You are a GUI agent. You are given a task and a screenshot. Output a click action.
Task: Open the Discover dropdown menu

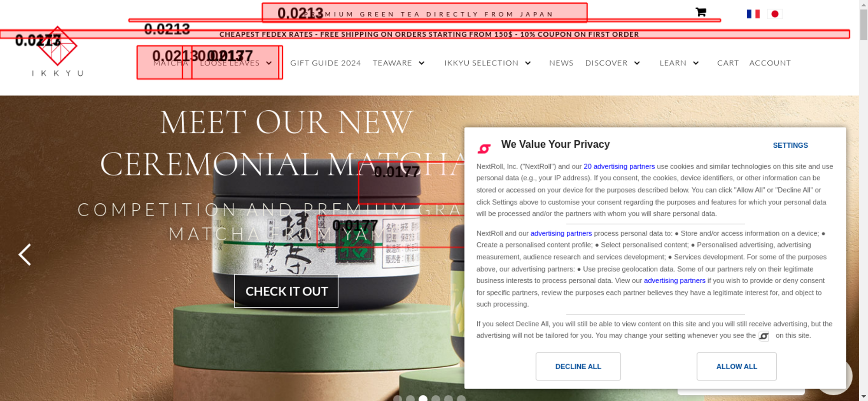click(637, 63)
